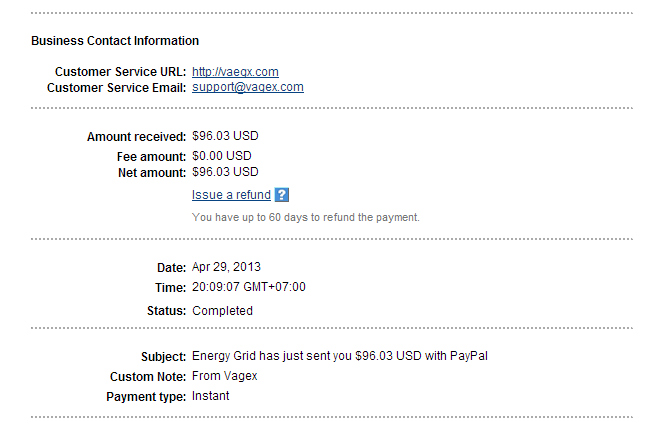Click the Fee amount value $0.00 USD
This screenshot has height=431, width=667.
(222, 156)
